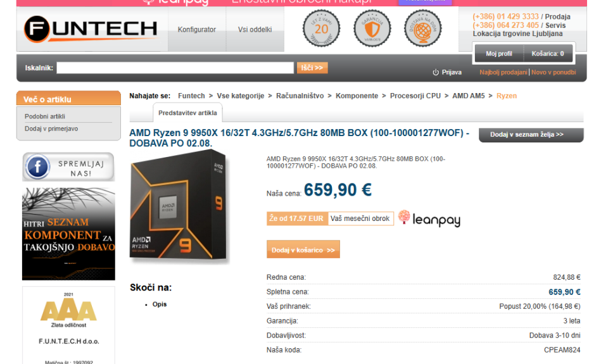Select the Predstavitev artikla tab

click(187, 113)
